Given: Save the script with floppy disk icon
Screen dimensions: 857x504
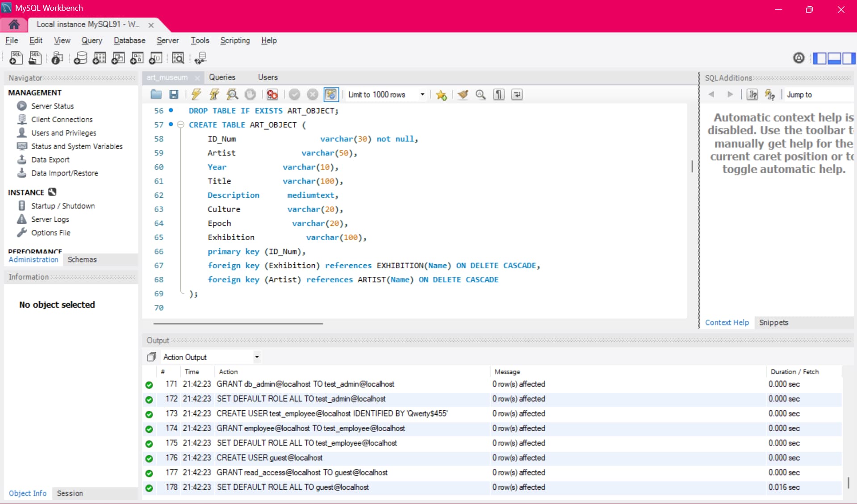Looking at the screenshot, I should [x=174, y=94].
